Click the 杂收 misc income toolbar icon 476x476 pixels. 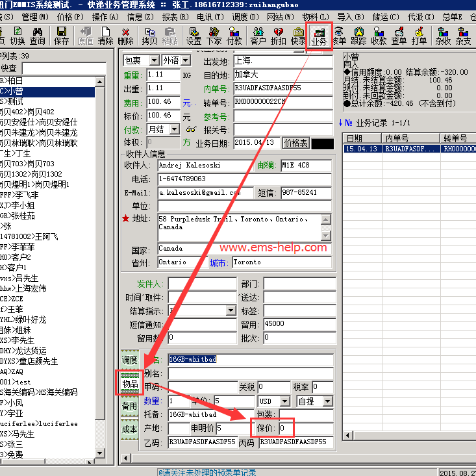443,36
